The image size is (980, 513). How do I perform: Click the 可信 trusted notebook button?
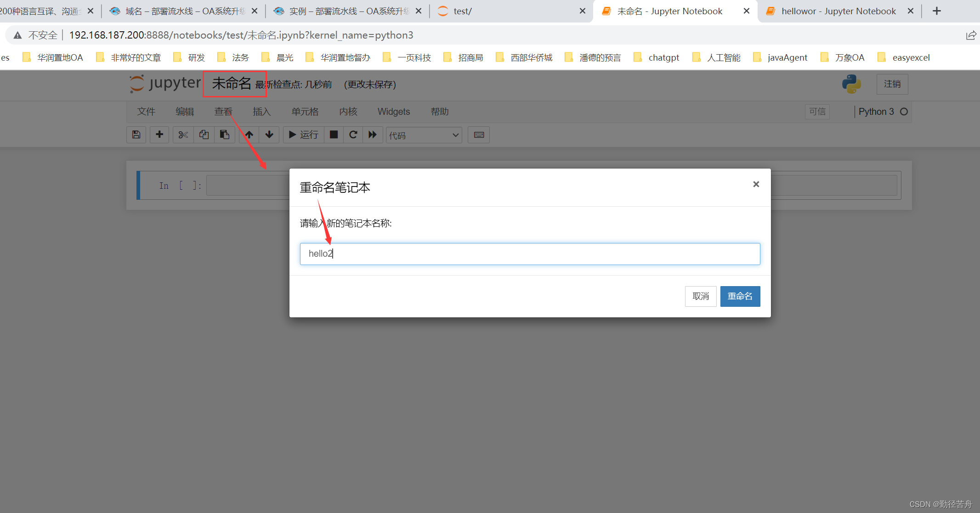[x=817, y=112]
